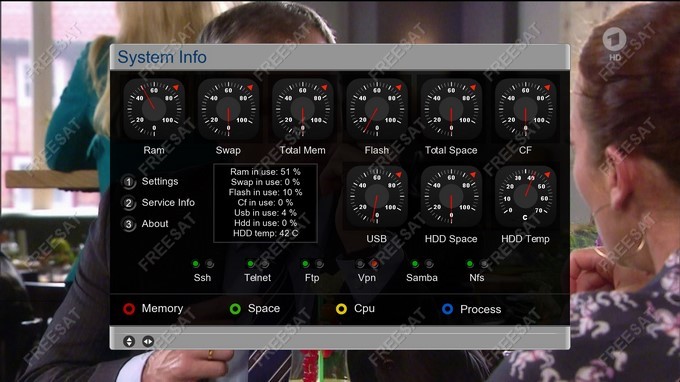The height and width of the screenshot is (382, 680).
Task: Click the 'HDD Temp' gauge label
Action: (x=525, y=239)
